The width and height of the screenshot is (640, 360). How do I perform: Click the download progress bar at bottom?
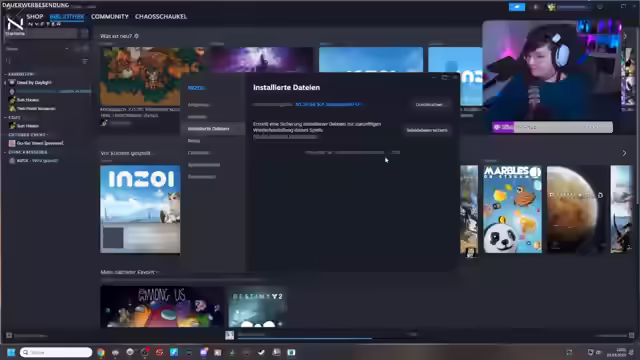(305, 338)
